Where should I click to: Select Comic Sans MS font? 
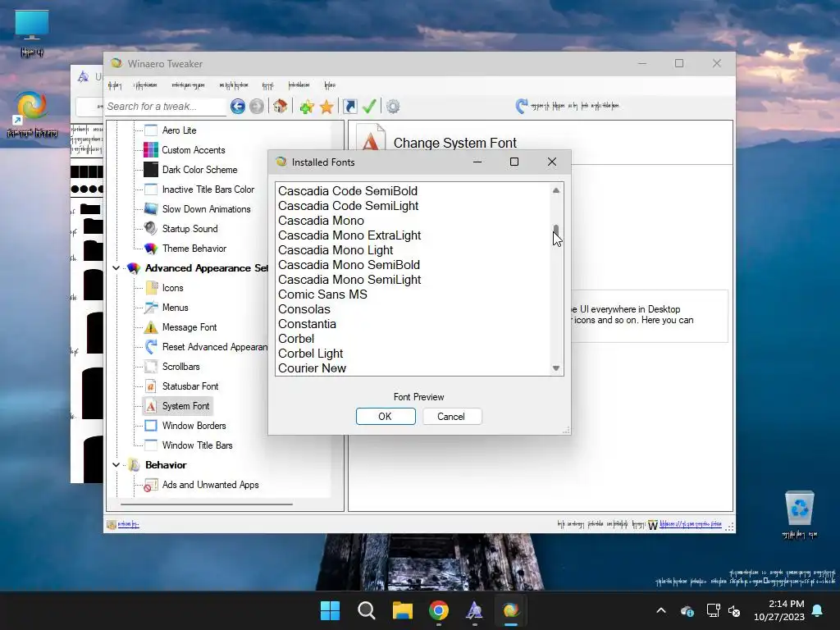[322, 294]
